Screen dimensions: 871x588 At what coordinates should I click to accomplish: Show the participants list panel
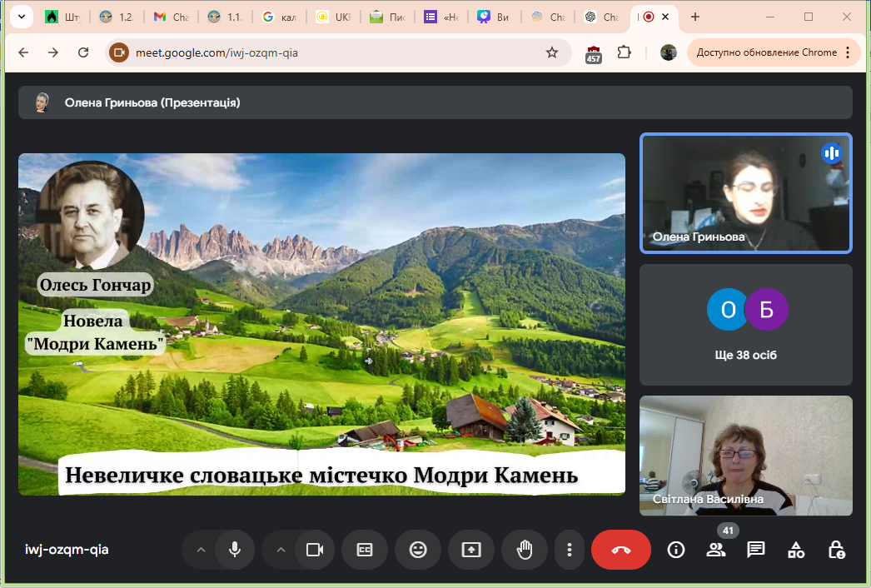[715, 550]
